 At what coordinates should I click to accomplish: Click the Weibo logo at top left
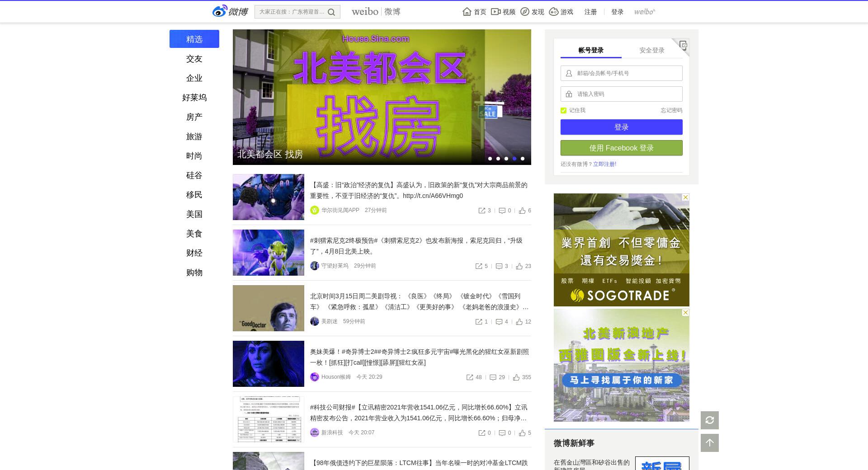[230, 11]
